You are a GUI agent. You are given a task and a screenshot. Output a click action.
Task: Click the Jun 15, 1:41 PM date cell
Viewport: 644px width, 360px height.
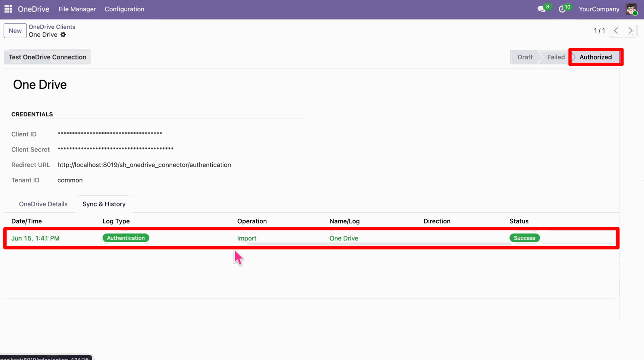point(35,238)
